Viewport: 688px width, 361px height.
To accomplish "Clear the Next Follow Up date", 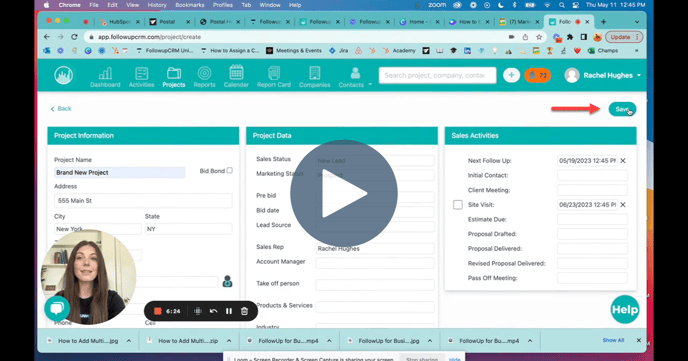I will tap(623, 161).
